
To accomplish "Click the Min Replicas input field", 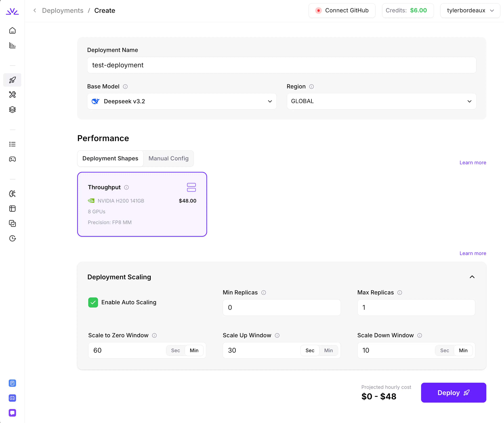I will tap(282, 307).
